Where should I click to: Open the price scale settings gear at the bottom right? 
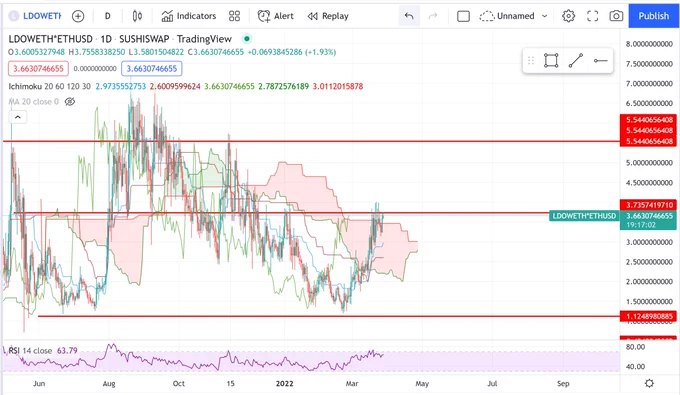[x=649, y=383]
